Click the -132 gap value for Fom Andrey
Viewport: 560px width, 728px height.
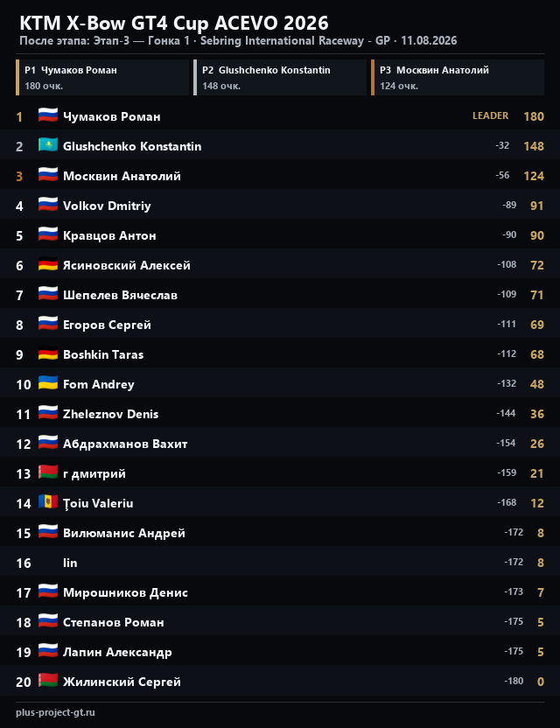tap(506, 383)
